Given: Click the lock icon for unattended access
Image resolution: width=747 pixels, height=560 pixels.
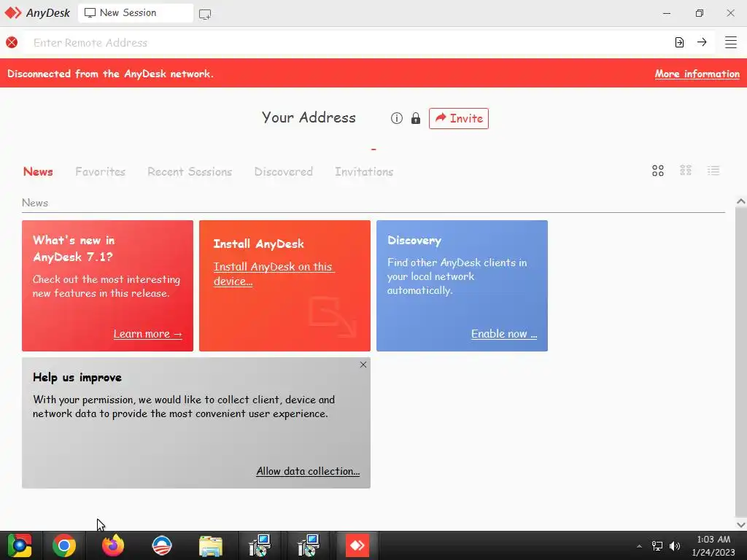Looking at the screenshot, I should [x=415, y=118].
